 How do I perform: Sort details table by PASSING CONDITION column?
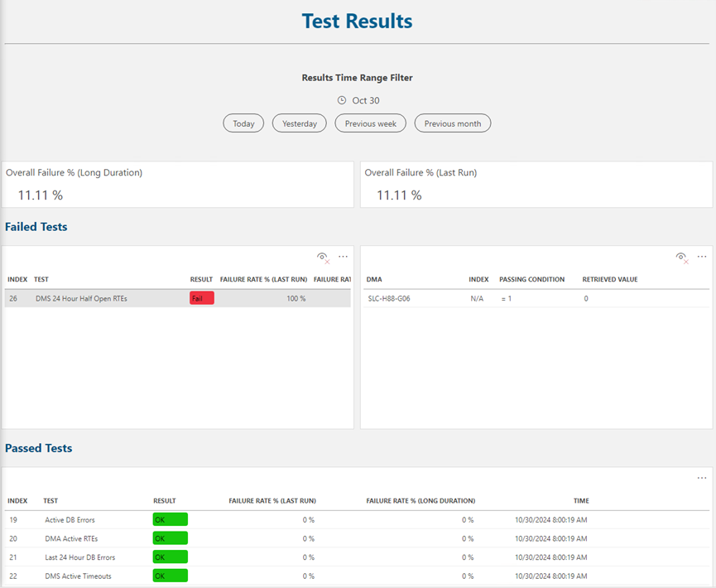531,279
